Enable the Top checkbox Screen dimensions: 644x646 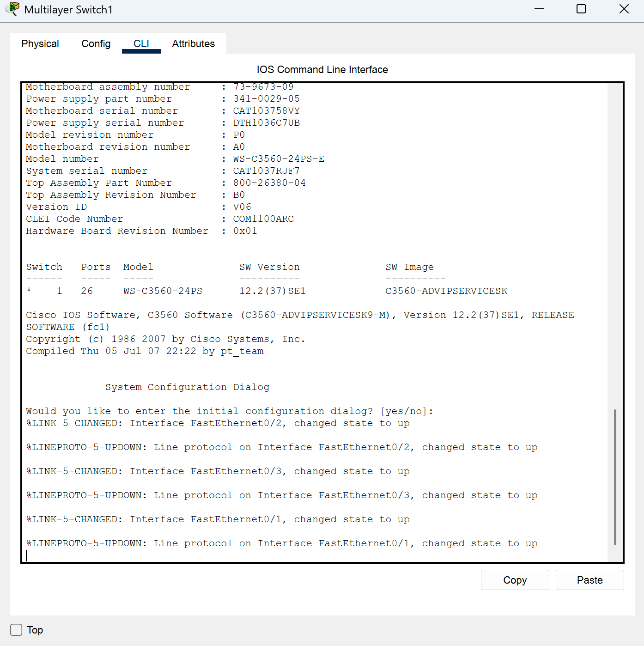pyautogui.click(x=16, y=630)
